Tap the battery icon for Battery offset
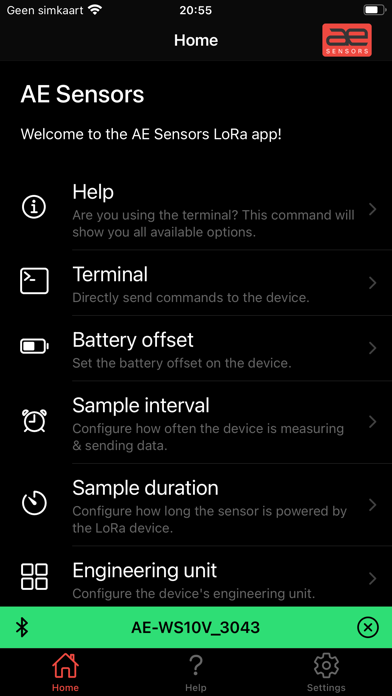 [34, 346]
